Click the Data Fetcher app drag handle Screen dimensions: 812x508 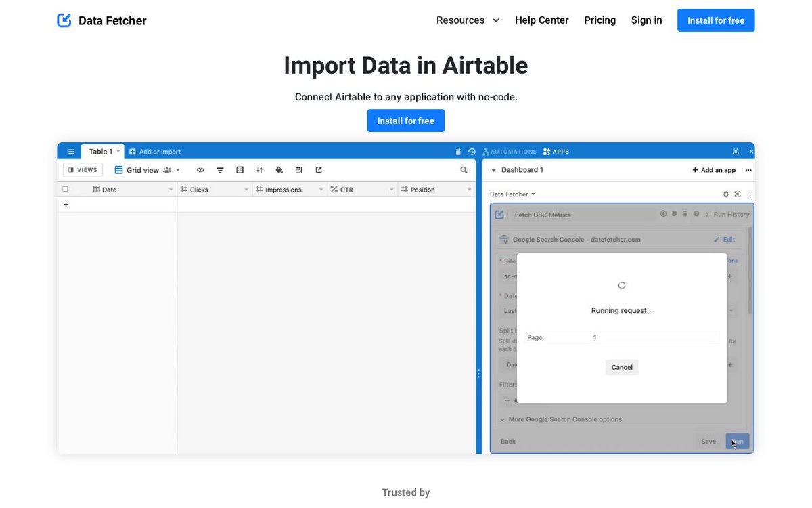click(x=750, y=194)
